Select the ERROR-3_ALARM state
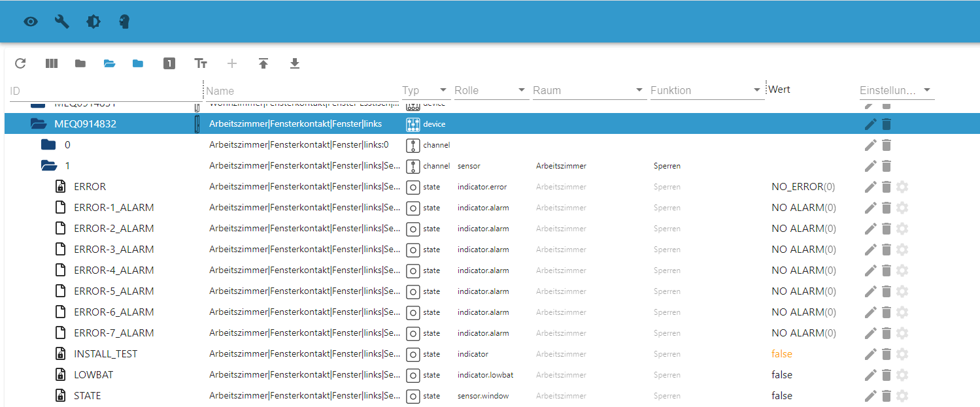The width and height of the screenshot is (980, 407). pyautogui.click(x=114, y=250)
